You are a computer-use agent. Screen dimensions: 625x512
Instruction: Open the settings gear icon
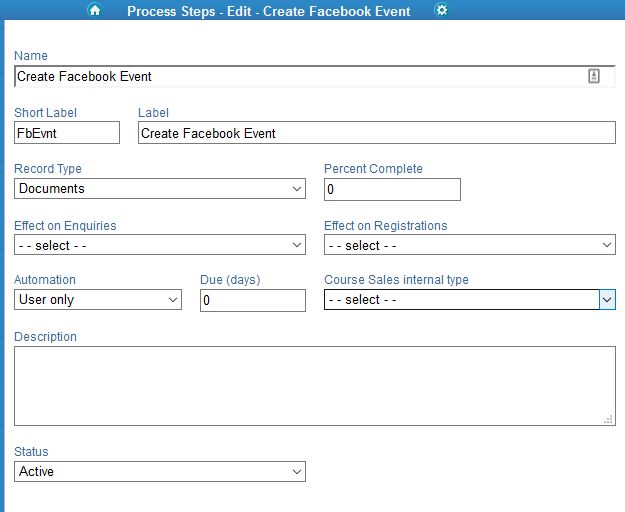coord(441,10)
